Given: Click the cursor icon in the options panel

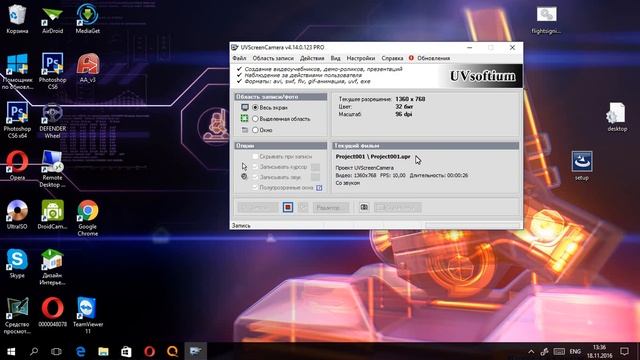Looking at the screenshot, I should pos(244,167).
